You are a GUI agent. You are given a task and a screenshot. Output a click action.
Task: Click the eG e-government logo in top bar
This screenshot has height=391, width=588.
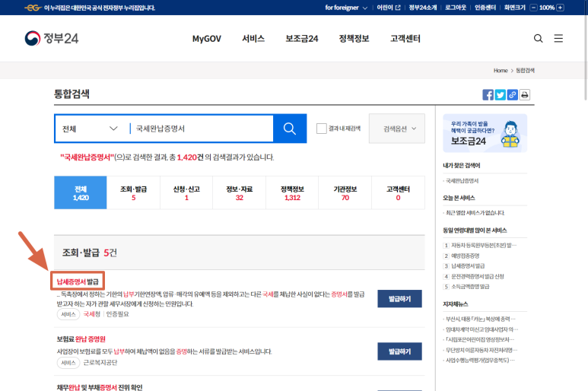(x=33, y=8)
